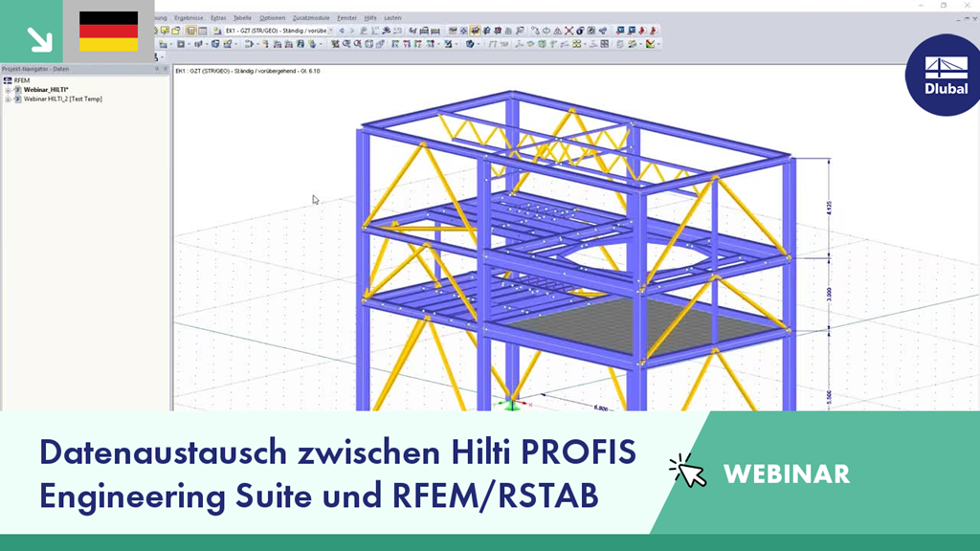Pin the Projekt-Navigator panel
Screen dimensions: 980x551
point(157,69)
